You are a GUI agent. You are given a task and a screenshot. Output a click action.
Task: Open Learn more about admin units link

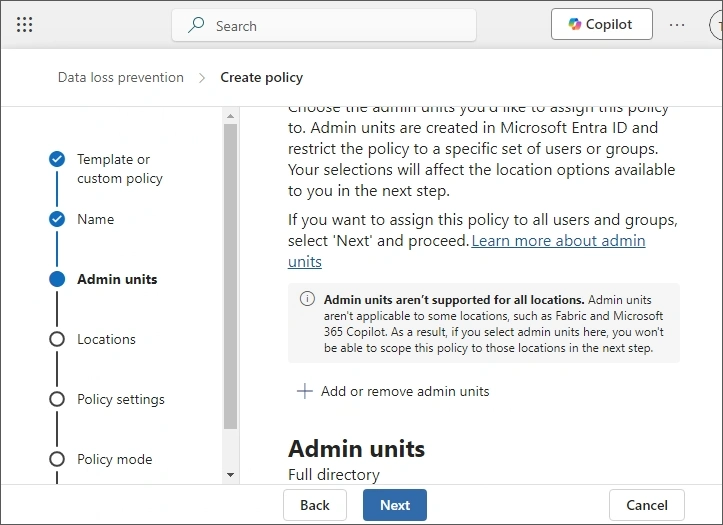coord(558,241)
